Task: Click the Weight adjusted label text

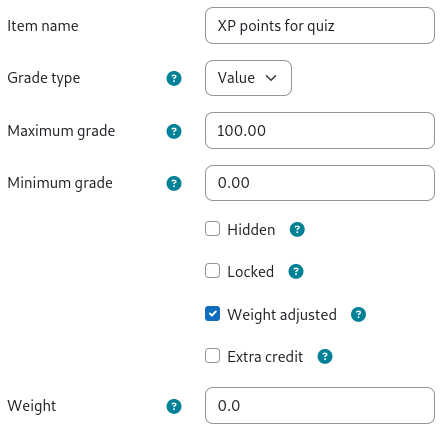Action: (x=282, y=315)
